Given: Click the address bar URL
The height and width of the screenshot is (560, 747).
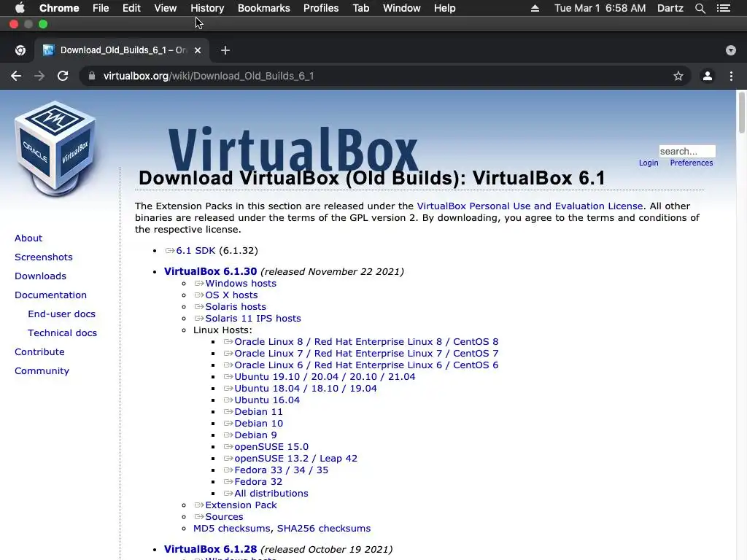Looking at the screenshot, I should click(209, 76).
